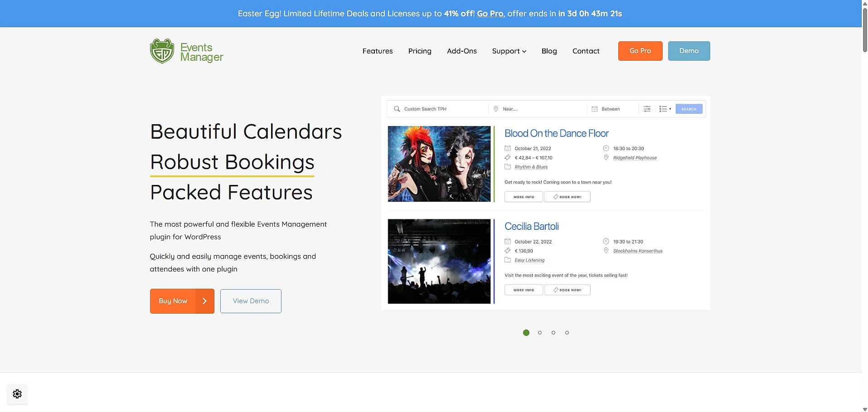
Task: Open the Stockholms Konserthus location link
Action: [637, 251]
